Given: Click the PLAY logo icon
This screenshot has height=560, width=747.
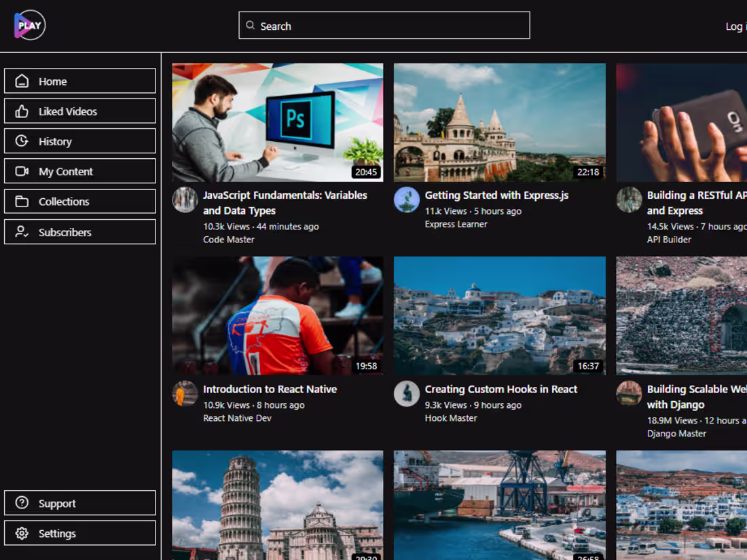Looking at the screenshot, I should tap(29, 25).
